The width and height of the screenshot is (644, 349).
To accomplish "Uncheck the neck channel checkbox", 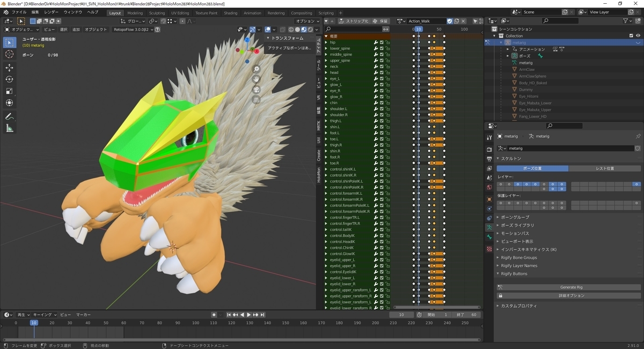I will pos(382,66).
